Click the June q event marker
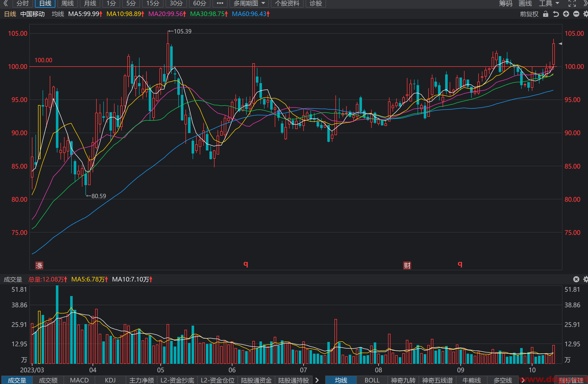Viewport: 588px width, 384px height. (x=246, y=264)
